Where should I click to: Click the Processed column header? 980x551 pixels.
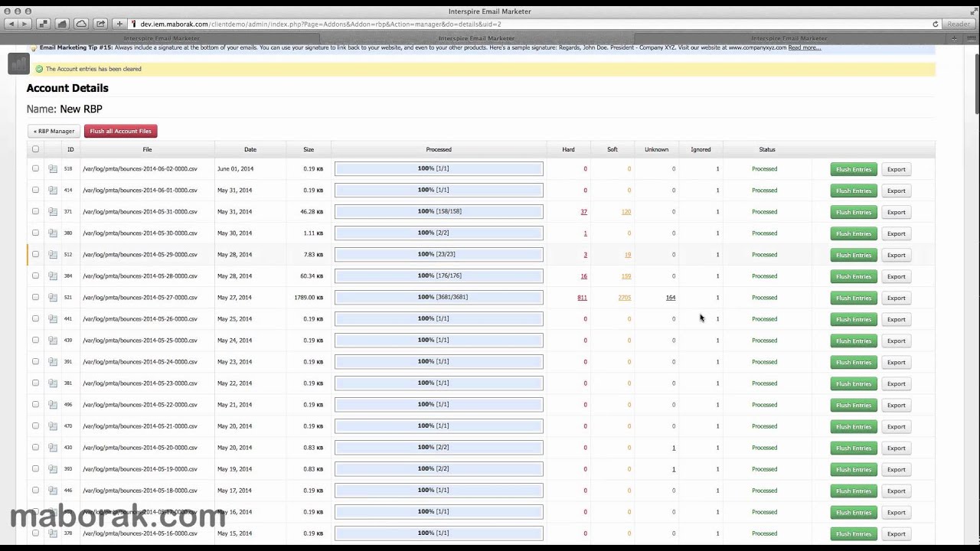(x=439, y=149)
